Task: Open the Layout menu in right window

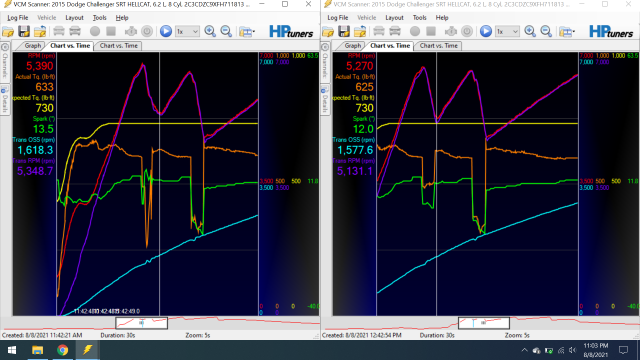Action: click(394, 18)
